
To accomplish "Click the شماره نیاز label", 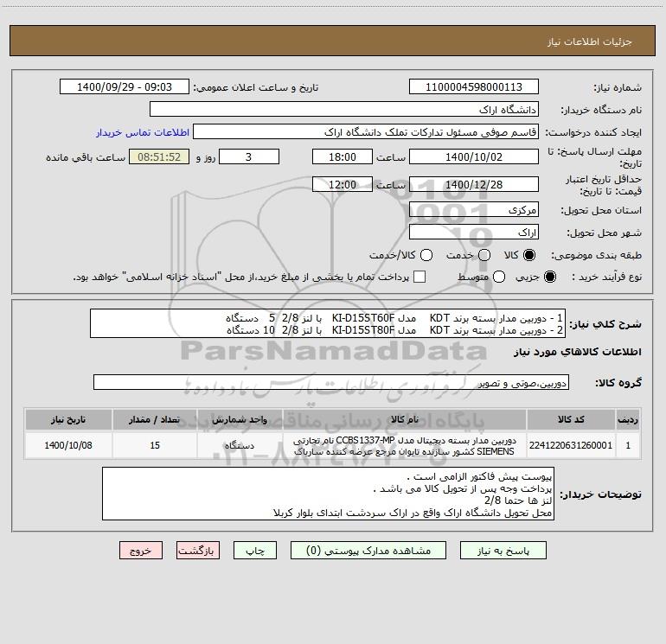I will pyautogui.click(x=618, y=88).
